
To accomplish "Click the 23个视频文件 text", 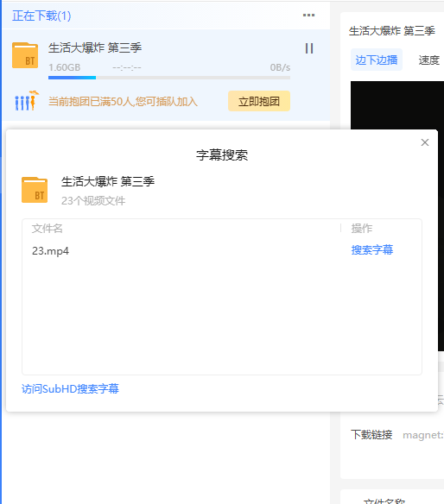I will pos(93,201).
